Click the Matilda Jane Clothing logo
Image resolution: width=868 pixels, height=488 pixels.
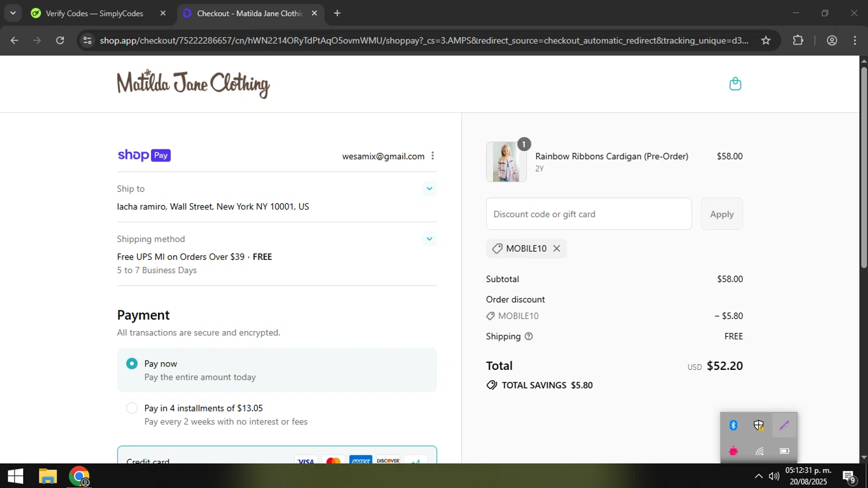point(193,84)
